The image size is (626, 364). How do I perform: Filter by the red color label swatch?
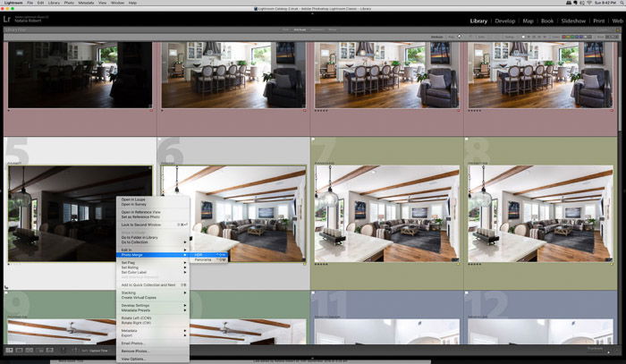click(564, 37)
